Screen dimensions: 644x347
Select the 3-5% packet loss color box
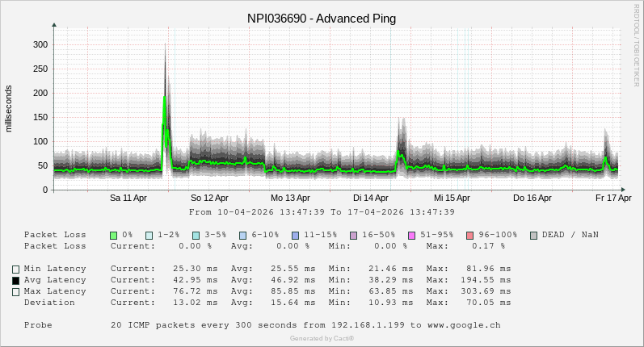tap(196, 235)
